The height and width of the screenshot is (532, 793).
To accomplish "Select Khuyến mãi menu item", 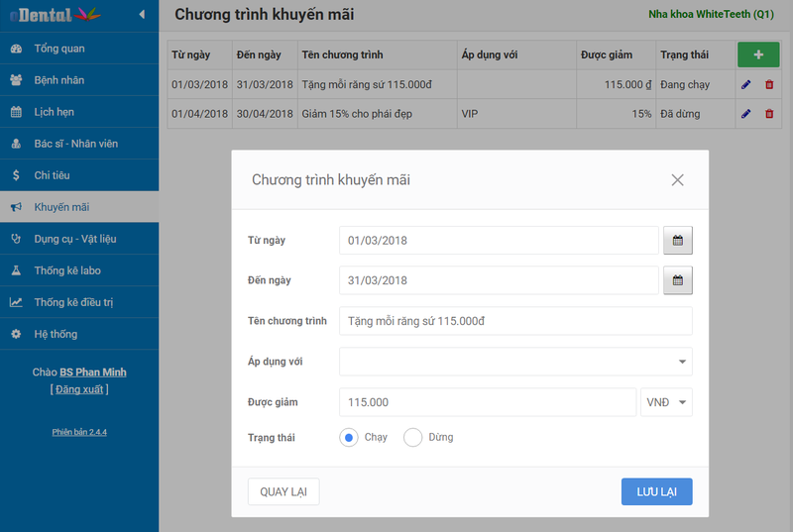I will click(x=79, y=207).
